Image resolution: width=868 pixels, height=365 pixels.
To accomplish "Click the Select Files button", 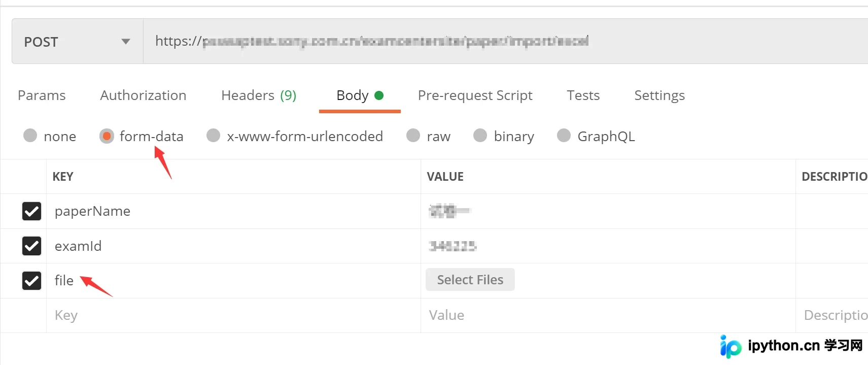I will coord(470,280).
